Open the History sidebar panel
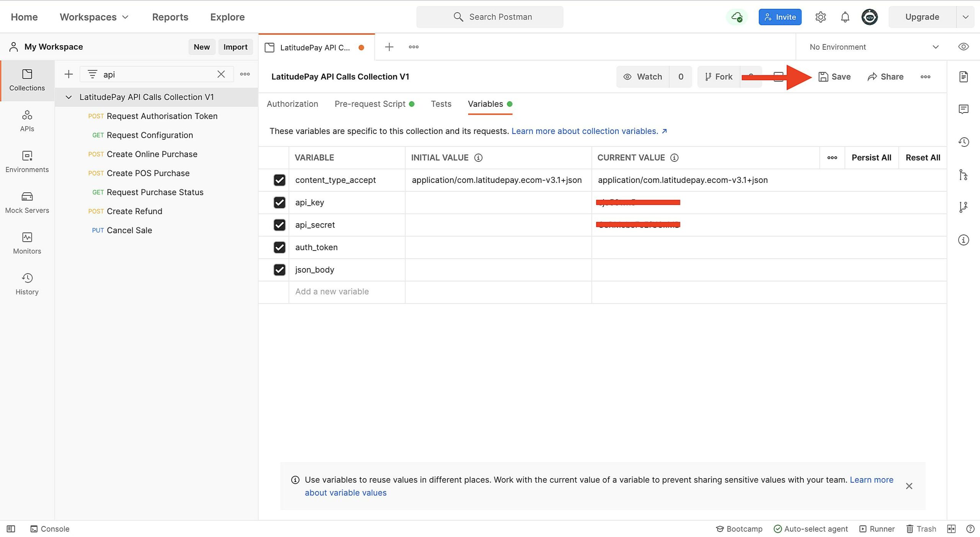980x537 pixels. coord(27,284)
